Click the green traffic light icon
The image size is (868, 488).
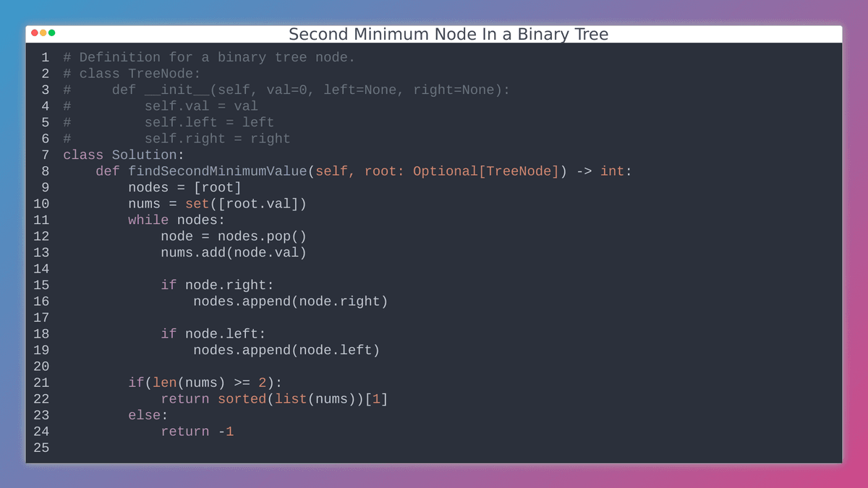52,33
